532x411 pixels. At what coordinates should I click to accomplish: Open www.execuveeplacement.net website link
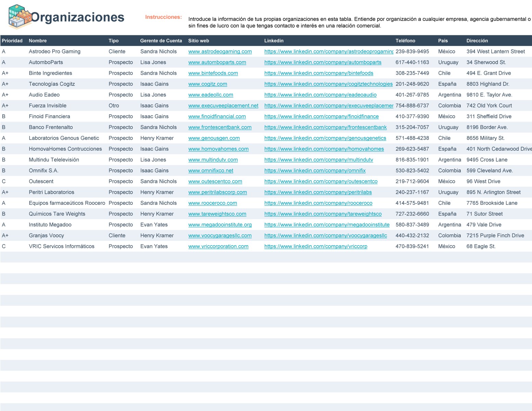coord(223,105)
